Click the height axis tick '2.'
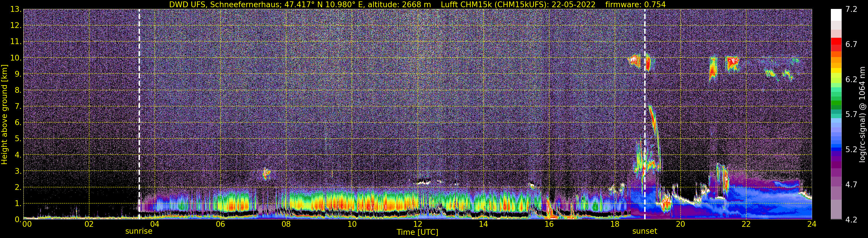Viewport: 868px width, 238px height. (x=18, y=188)
